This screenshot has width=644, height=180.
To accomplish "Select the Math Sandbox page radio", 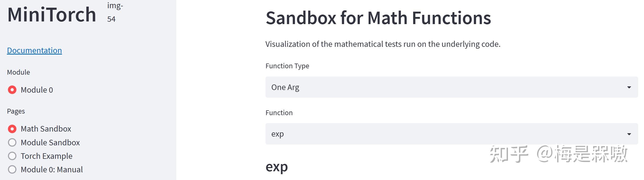I will tap(12, 129).
